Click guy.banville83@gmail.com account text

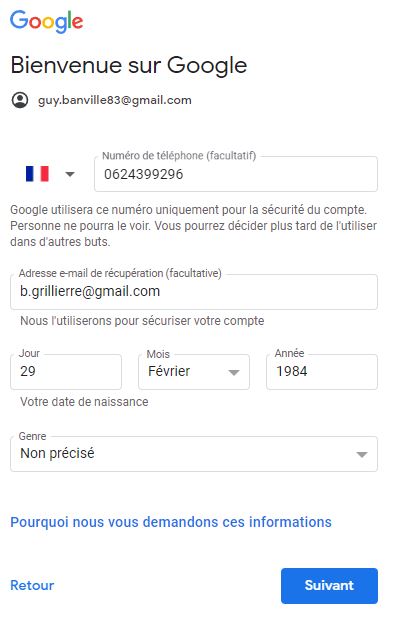115,100
